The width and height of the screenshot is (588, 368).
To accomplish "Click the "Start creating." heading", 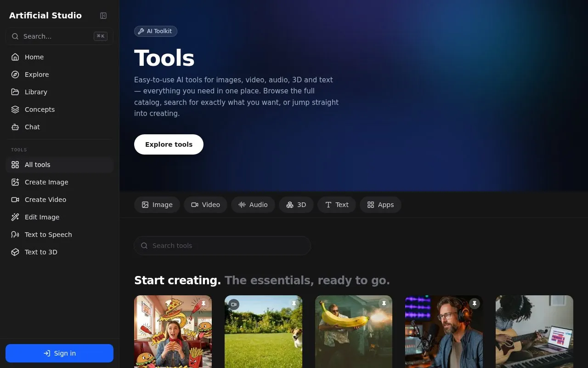I will [x=177, y=280].
